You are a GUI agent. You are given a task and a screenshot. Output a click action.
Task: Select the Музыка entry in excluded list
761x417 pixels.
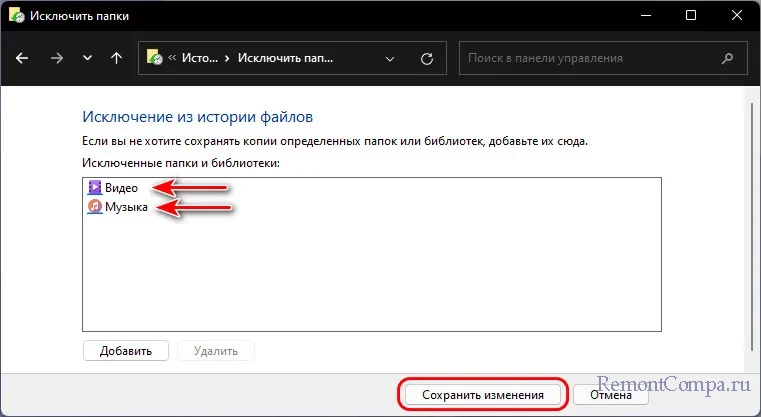[x=127, y=207]
